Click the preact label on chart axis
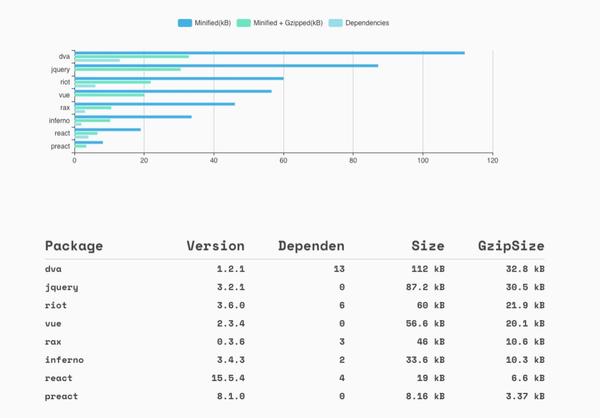This screenshot has height=418, width=600. pos(60,146)
